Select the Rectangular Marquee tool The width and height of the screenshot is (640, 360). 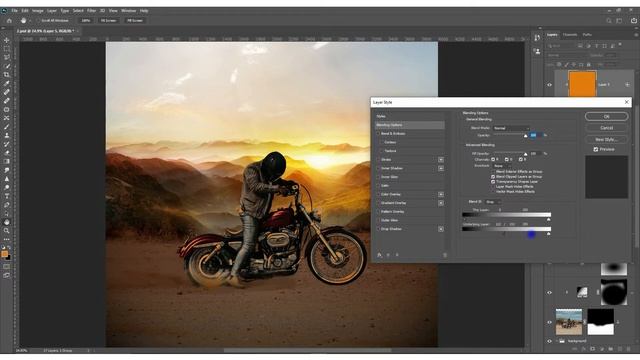[x=7, y=49]
